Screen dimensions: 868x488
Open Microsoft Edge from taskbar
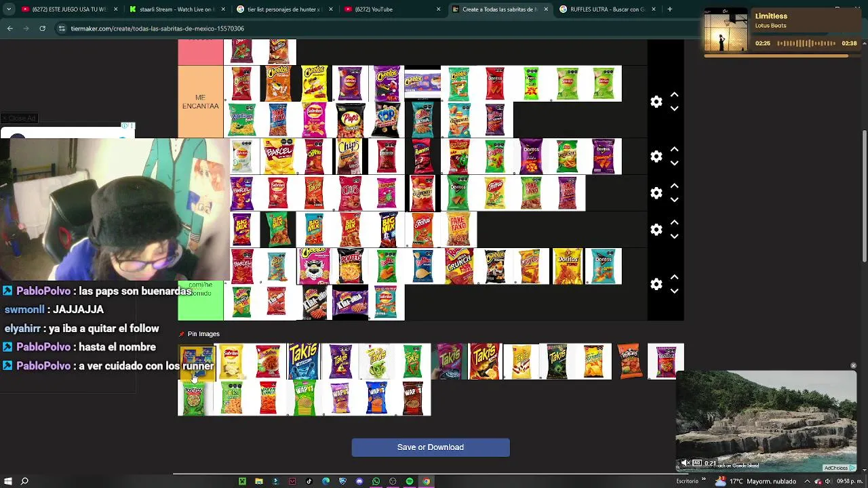pos(325,481)
